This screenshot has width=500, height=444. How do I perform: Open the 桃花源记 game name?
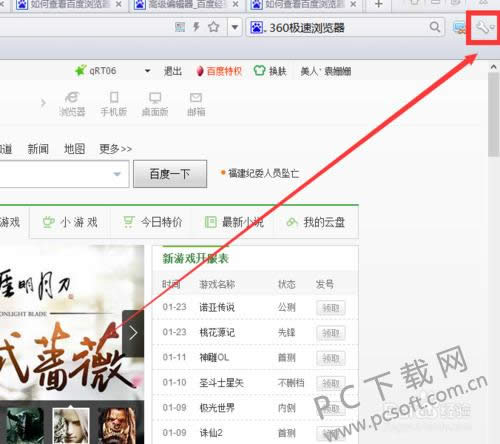click(217, 332)
